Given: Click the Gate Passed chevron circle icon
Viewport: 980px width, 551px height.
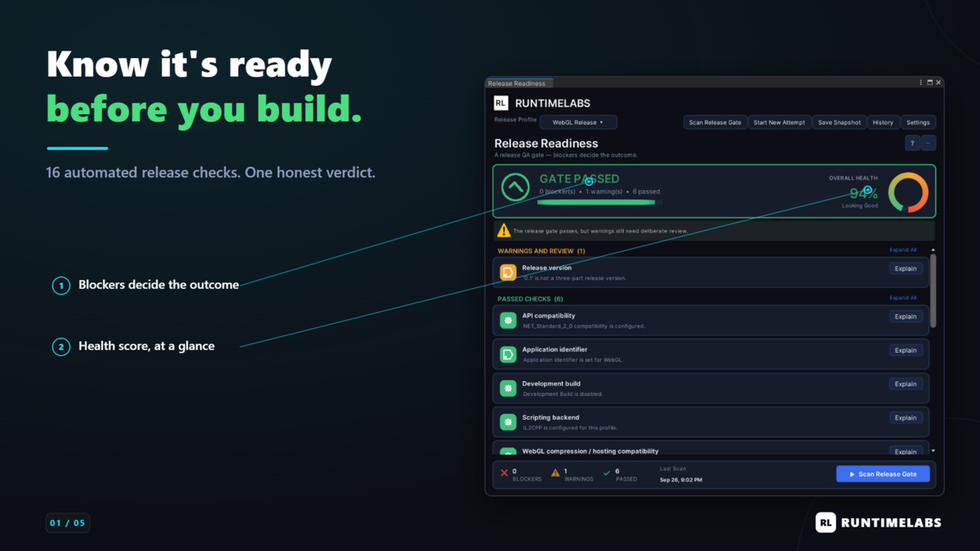Looking at the screenshot, I should [x=515, y=189].
